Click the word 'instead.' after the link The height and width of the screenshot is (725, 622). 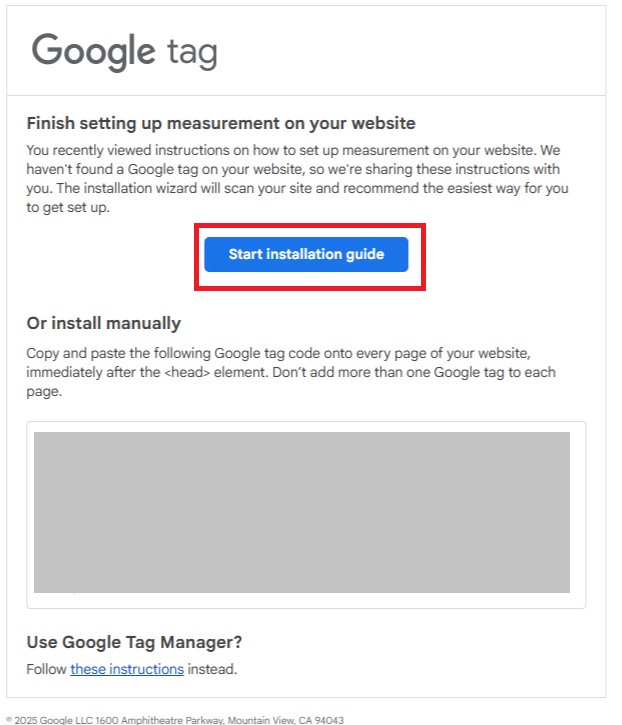212,669
